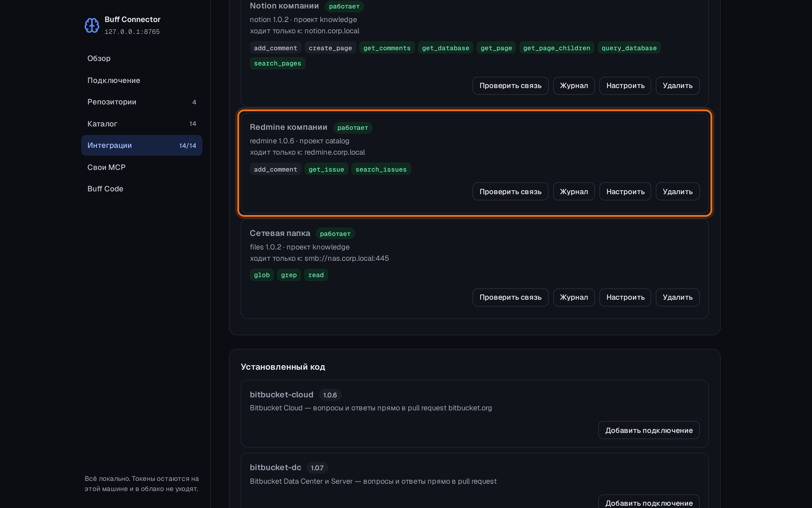
Task: Open Журнал for Notion компании
Action: point(574,86)
